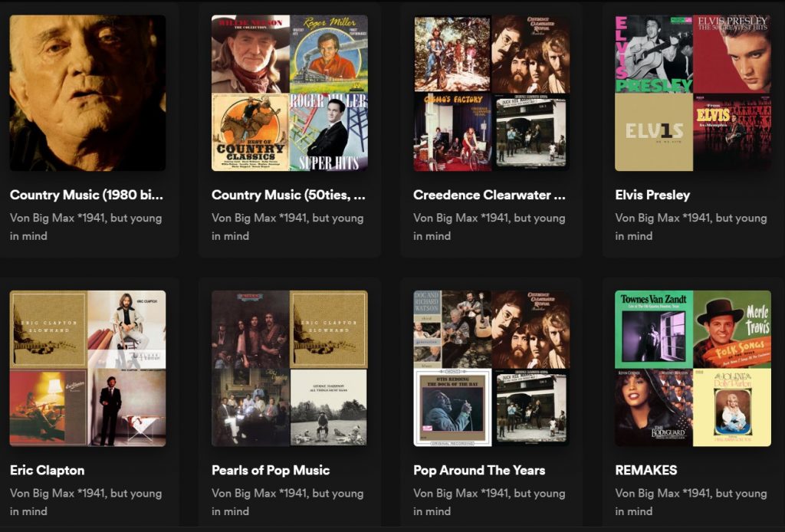This screenshot has width=785, height=532.
Task: Open the Eric Clapton playlist cover image
Action: [x=87, y=368]
